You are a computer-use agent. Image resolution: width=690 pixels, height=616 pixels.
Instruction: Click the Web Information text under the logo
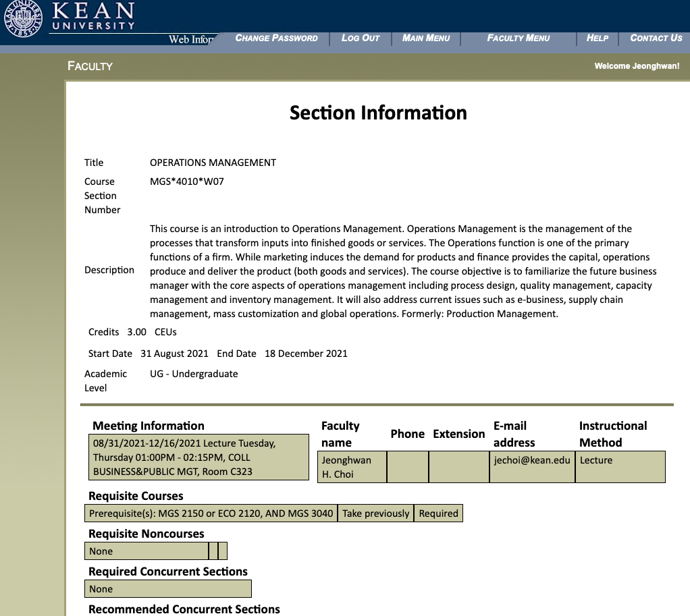(191, 39)
